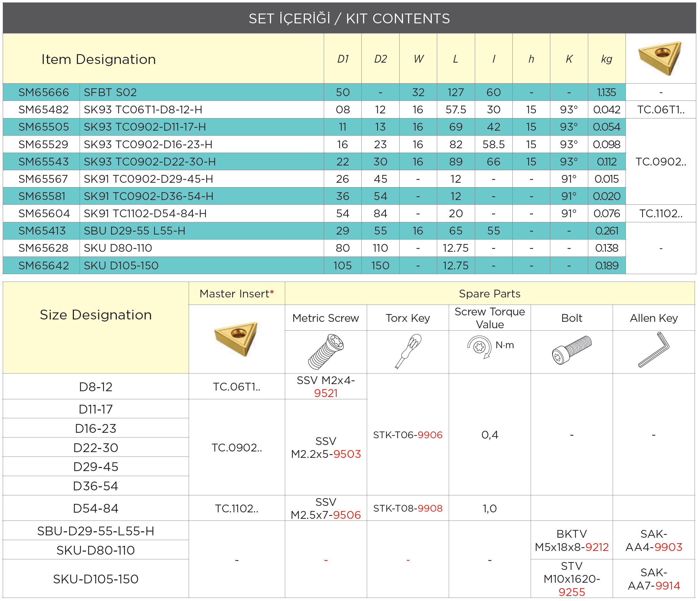Viewport: 700px width, 601px height.
Task: Click the STK-T06-9906 Torx key code
Action: coord(408,435)
